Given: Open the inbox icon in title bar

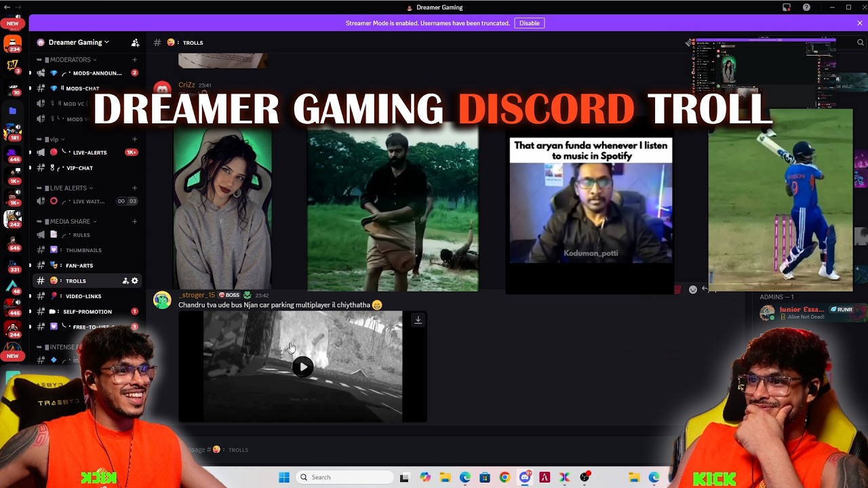Looking at the screenshot, I should click(x=787, y=7).
